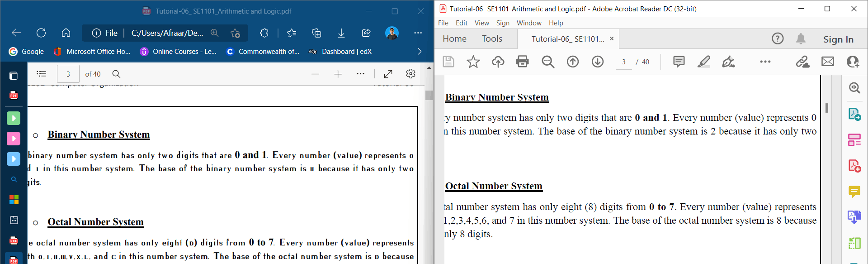The width and height of the screenshot is (868, 264).
Task: Refresh the page in Edge
Action: [41, 33]
